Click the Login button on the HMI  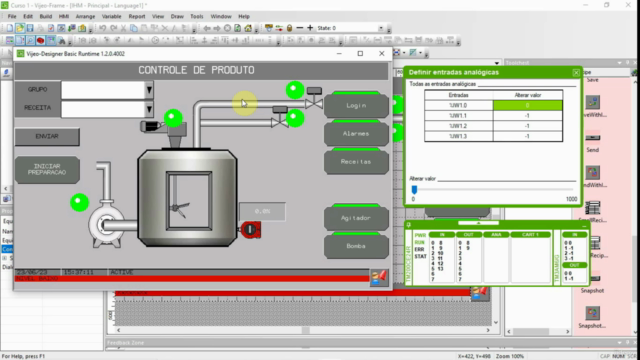[356, 105]
